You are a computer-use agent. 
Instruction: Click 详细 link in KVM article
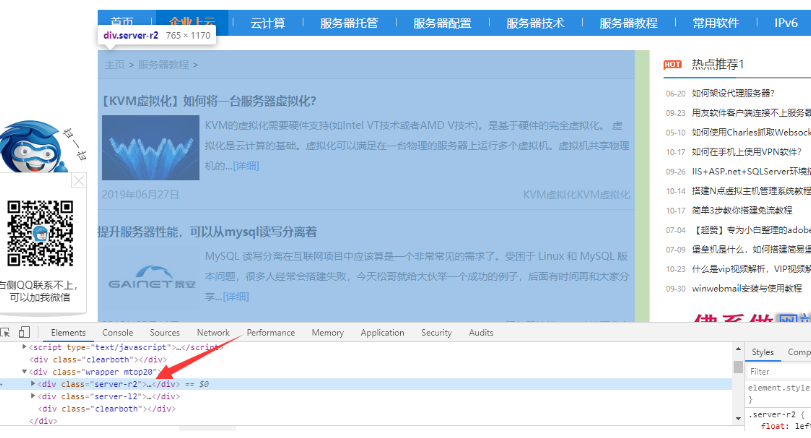coord(246,166)
